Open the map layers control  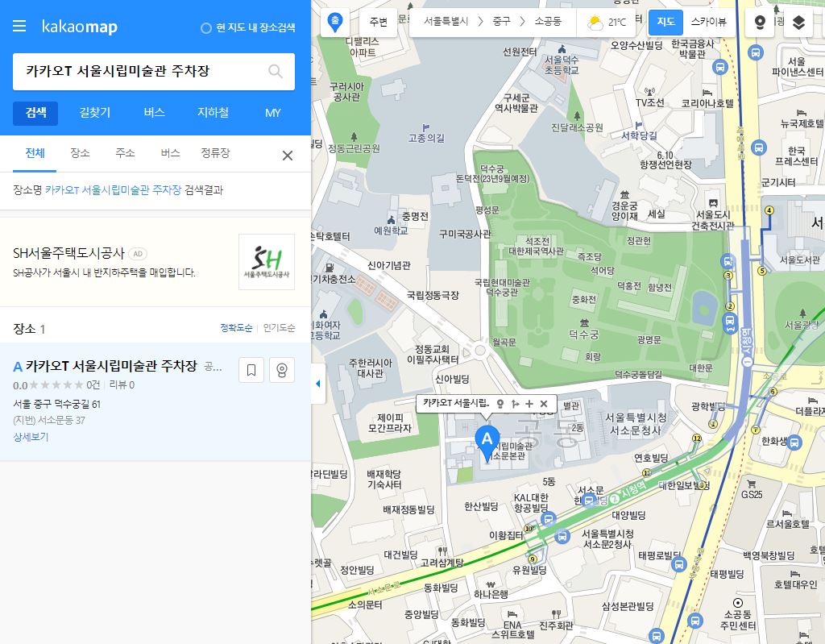(x=798, y=23)
